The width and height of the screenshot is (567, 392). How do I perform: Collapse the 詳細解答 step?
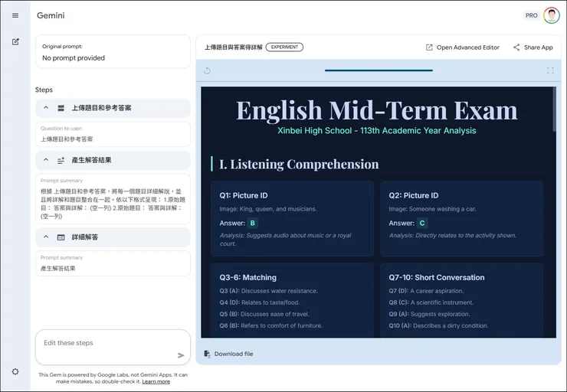coord(46,237)
